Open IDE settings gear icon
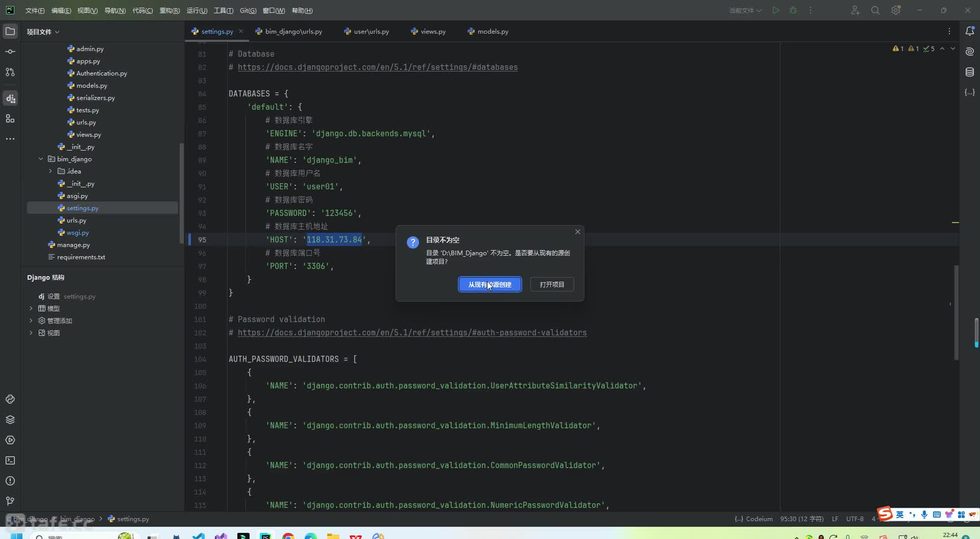Viewport: 980px width, 539px height. 896,10
